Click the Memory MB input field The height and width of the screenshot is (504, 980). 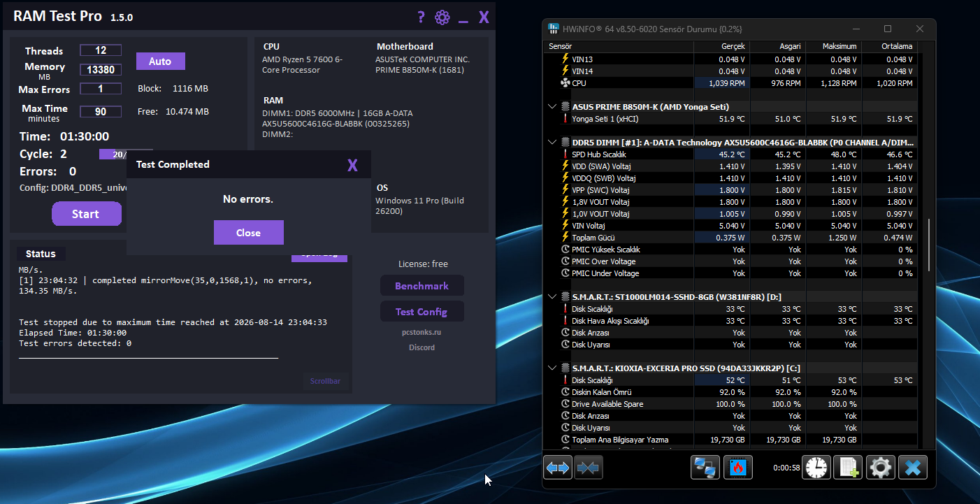tap(101, 70)
